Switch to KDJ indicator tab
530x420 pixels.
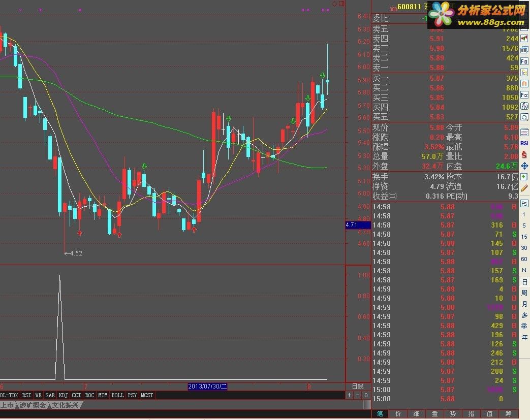click(x=63, y=395)
